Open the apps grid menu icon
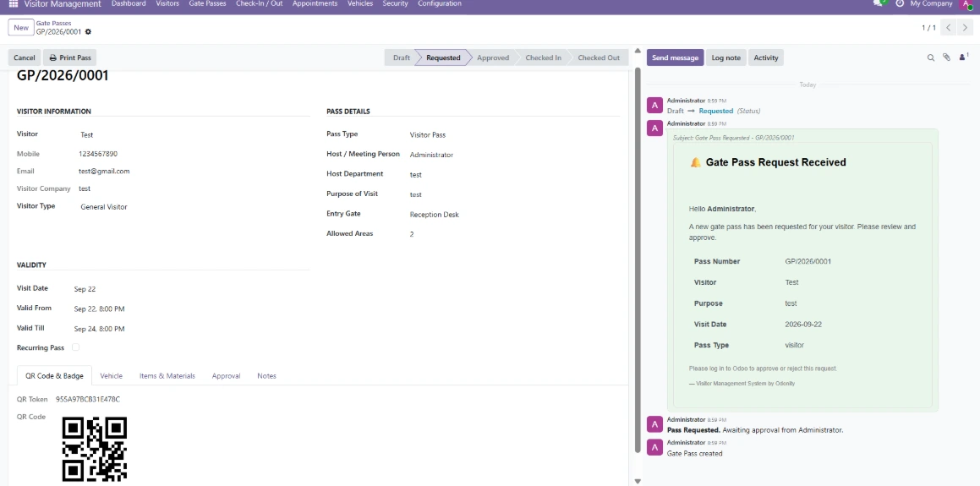This screenshot has width=980, height=486. pyautogui.click(x=14, y=3)
